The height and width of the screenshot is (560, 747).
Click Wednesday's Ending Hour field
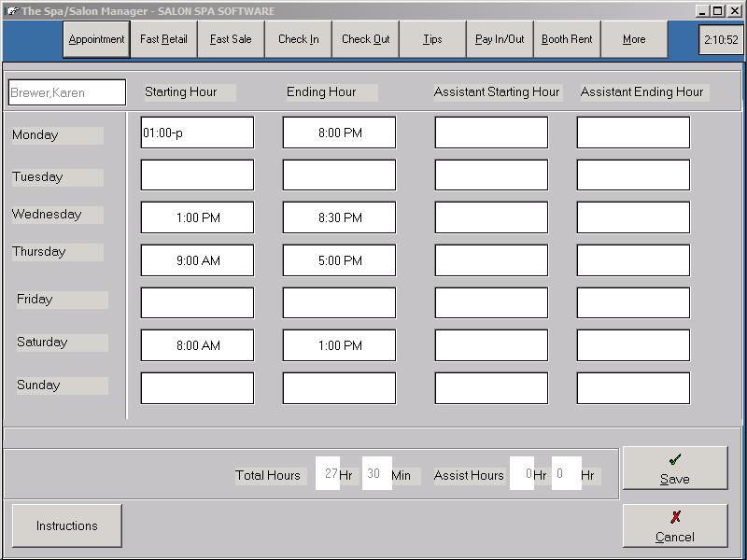click(339, 217)
